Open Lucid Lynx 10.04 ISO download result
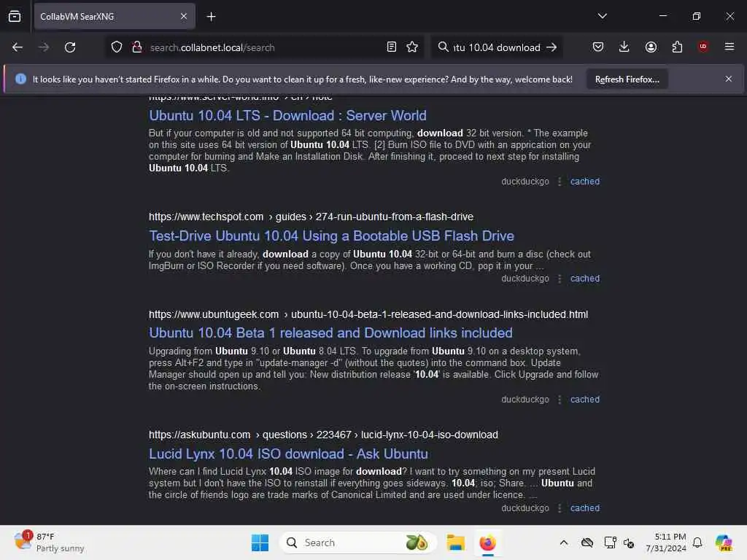The height and width of the screenshot is (560, 747). [288, 454]
